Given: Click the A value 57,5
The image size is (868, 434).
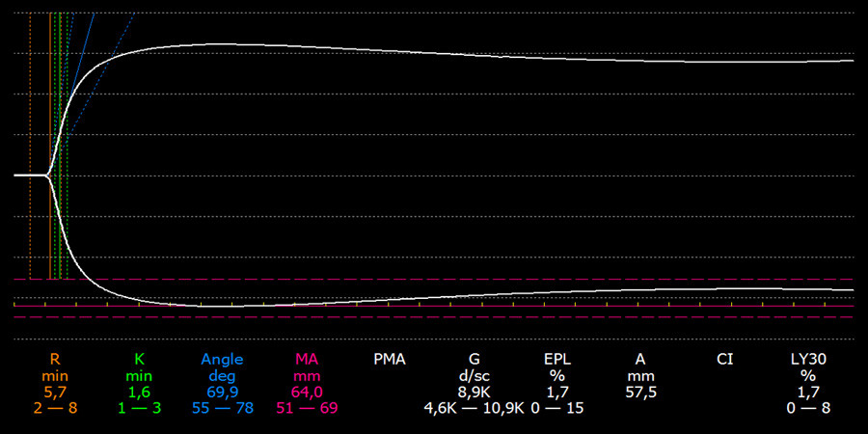Looking at the screenshot, I should coord(640,392).
